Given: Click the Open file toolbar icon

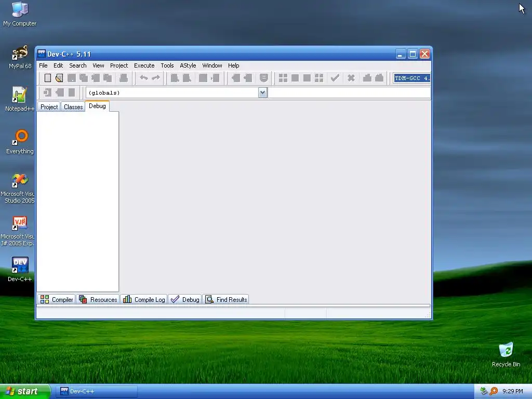Looking at the screenshot, I should (59, 78).
